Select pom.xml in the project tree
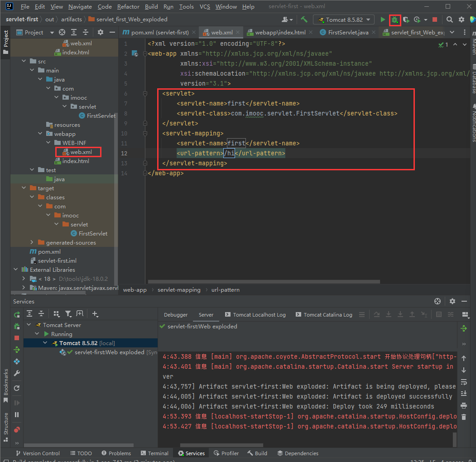The width and height of the screenshot is (476, 462). click(49, 251)
